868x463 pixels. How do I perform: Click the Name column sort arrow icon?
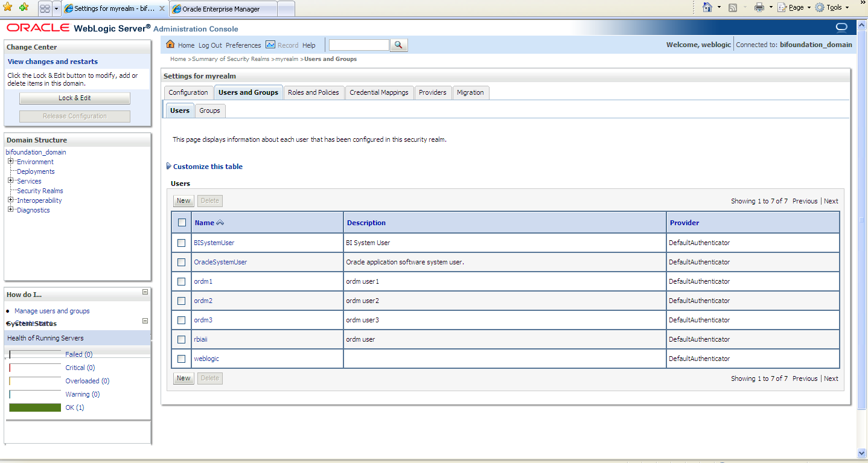[220, 223]
